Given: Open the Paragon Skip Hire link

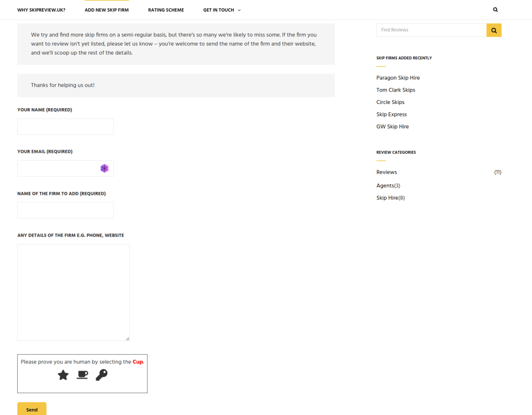Looking at the screenshot, I should pyautogui.click(x=398, y=78).
